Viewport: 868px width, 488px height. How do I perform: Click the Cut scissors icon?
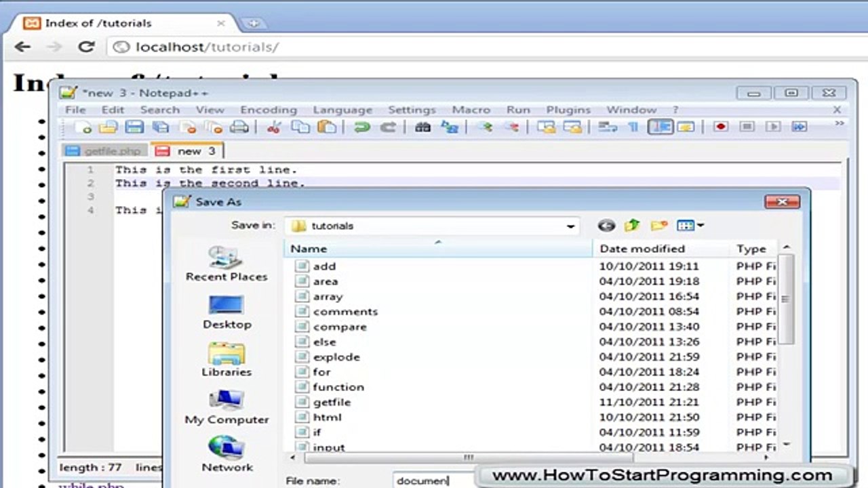[274, 127]
